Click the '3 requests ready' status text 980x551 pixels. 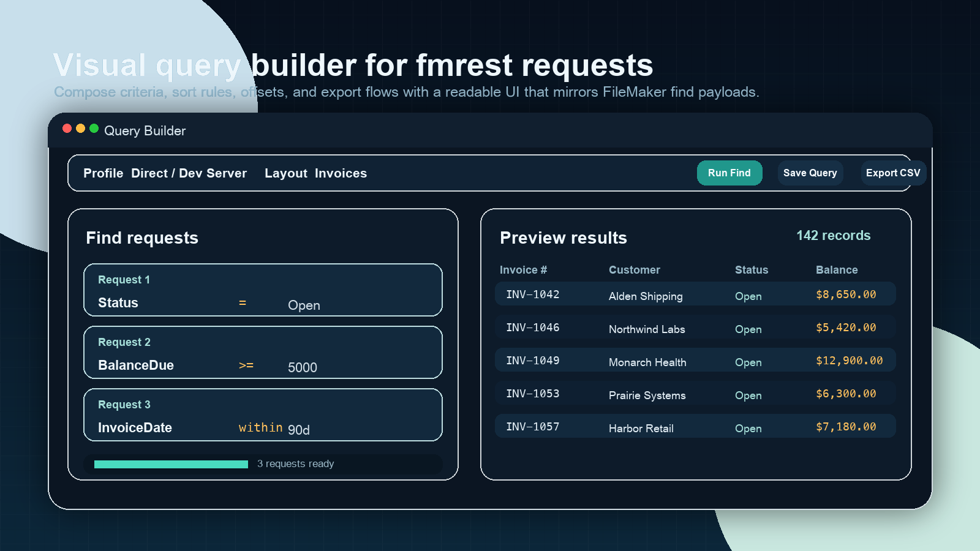(296, 464)
